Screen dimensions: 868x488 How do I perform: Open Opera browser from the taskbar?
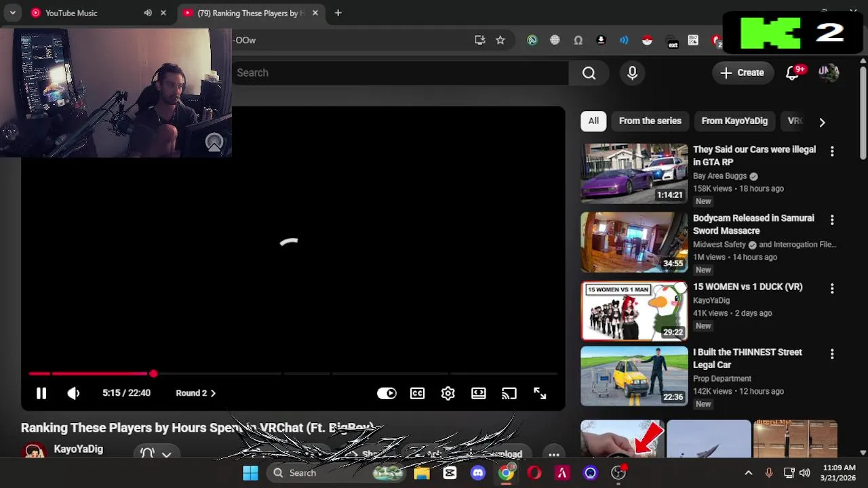[534, 473]
